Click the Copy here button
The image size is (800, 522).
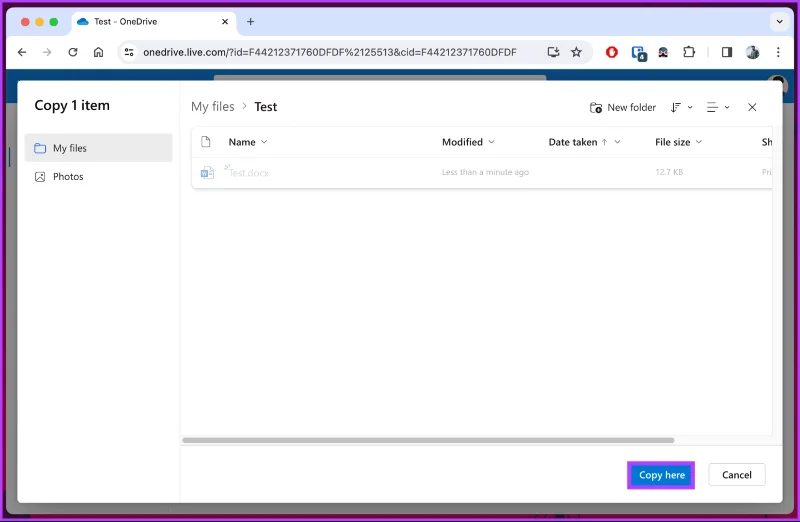tap(661, 475)
